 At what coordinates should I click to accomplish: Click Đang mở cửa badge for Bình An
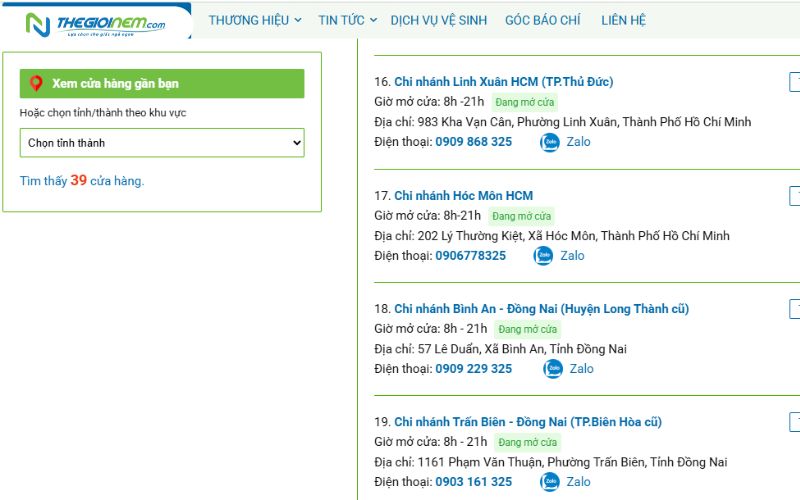pyautogui.click(x=528, y=330)
